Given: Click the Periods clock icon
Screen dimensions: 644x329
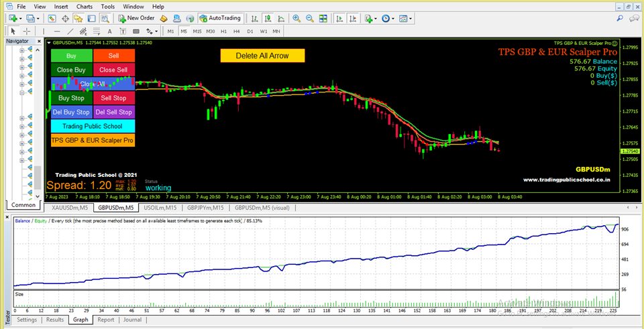Looking at the screenshot, I should point(385,18).
